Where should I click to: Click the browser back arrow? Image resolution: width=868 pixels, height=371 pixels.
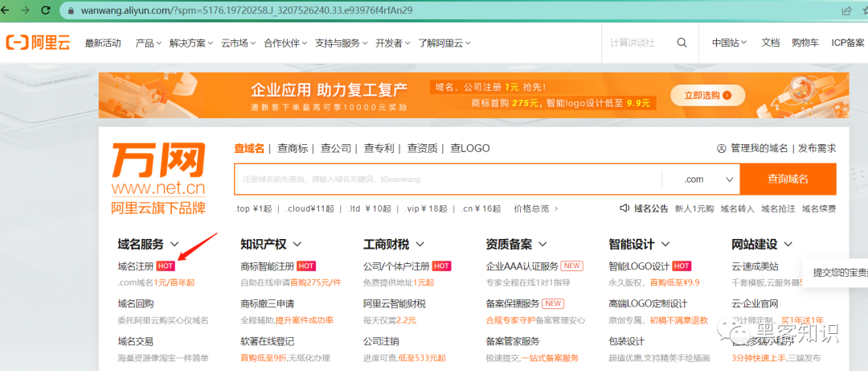pyautogui.click(x=5, y=10)
